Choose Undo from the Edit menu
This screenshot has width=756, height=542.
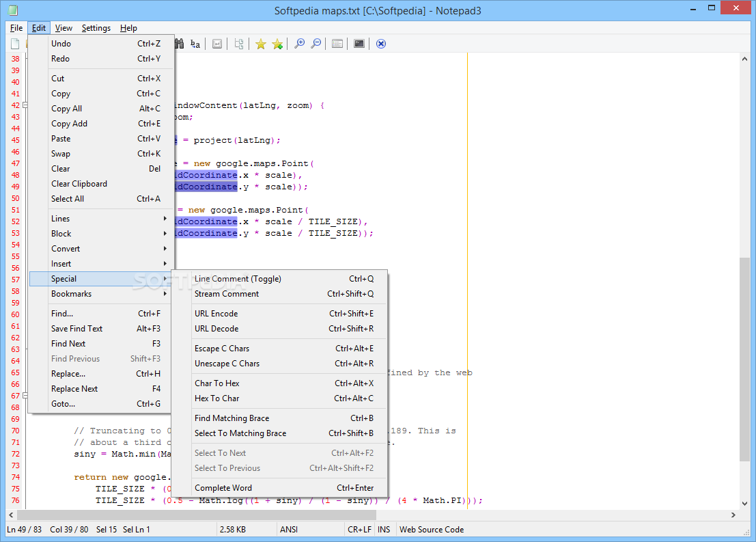[x=100, y=44]
